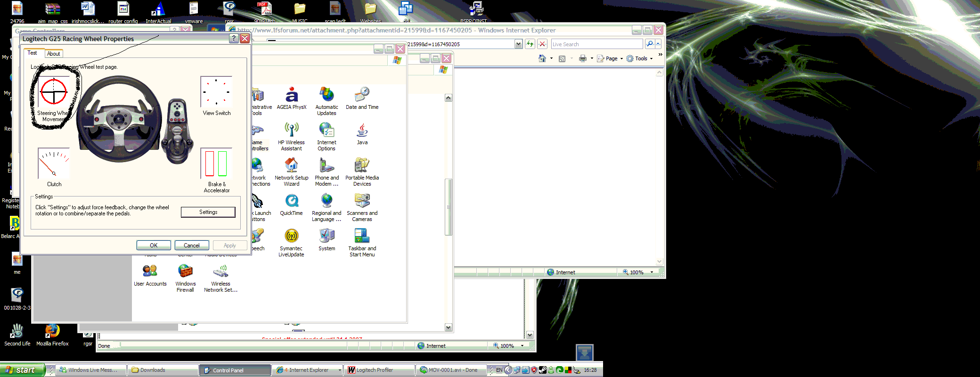Image resolution: width=980 pixels, height=377 pixels.
Task: Click the taskbar clock showing 16:28
Action: pos(590,370)
